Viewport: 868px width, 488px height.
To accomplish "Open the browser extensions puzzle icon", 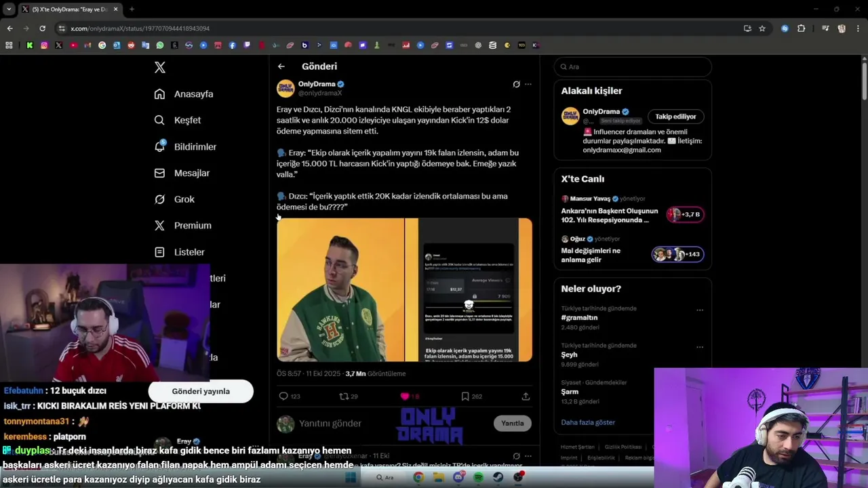I will [801, 28].
